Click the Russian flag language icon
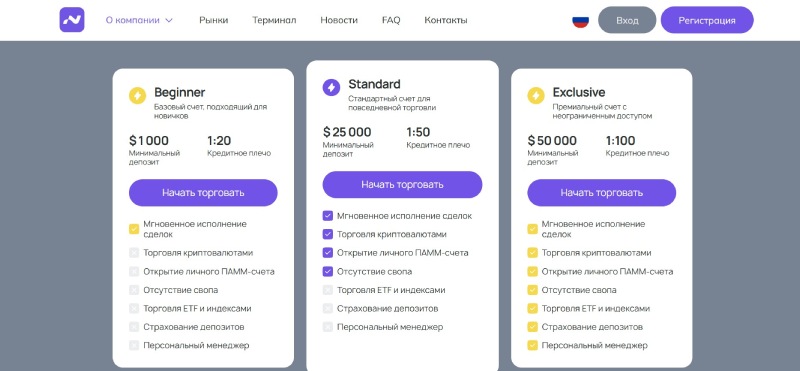The image size is (800, 371). tap(581, 20)
